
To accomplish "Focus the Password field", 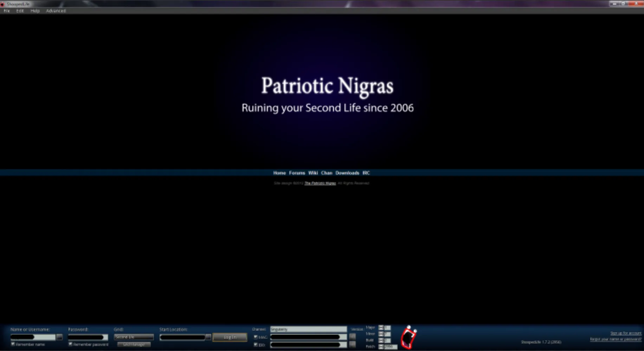I will coord(88,337).
